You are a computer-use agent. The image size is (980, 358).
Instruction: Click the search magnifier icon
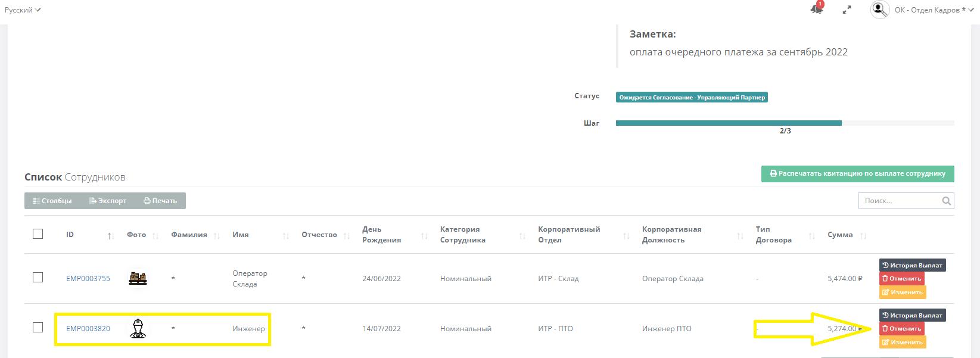point(946,201)
